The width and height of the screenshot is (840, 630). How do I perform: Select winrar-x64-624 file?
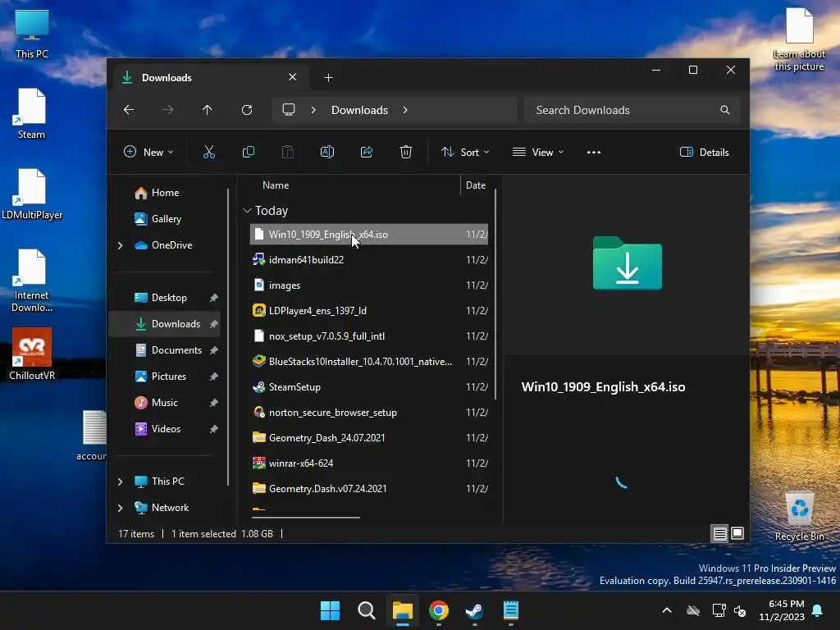(x=369, y=463)
